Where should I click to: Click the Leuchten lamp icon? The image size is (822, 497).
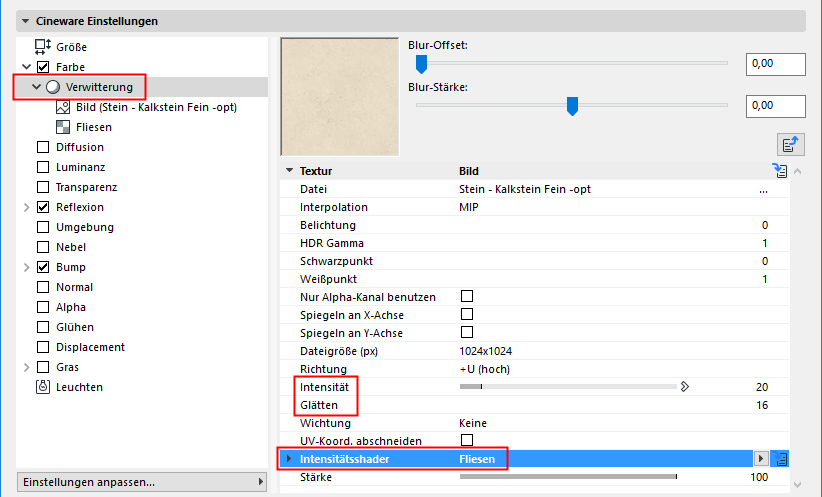[x=42, y=387]
